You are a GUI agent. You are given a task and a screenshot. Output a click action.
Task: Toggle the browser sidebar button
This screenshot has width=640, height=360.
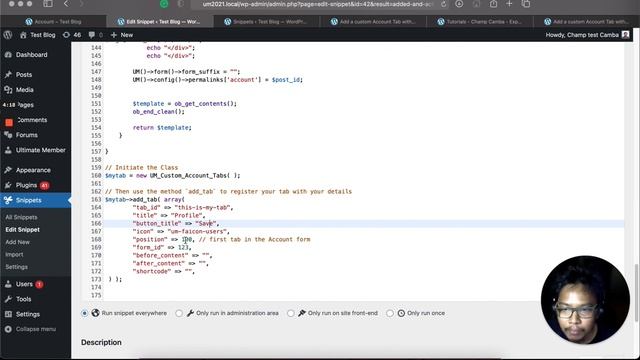click(x=48, y=4)
